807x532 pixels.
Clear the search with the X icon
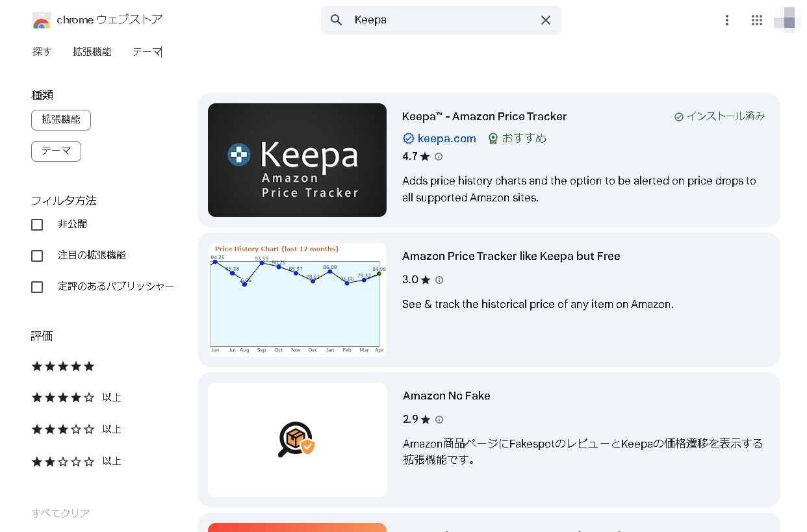[546, 20]
